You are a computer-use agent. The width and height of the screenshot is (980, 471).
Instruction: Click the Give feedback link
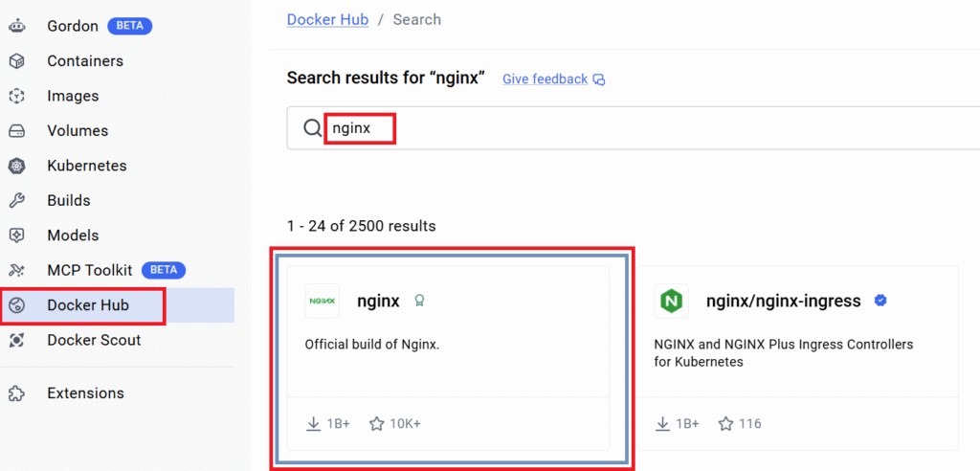[545, 79]
